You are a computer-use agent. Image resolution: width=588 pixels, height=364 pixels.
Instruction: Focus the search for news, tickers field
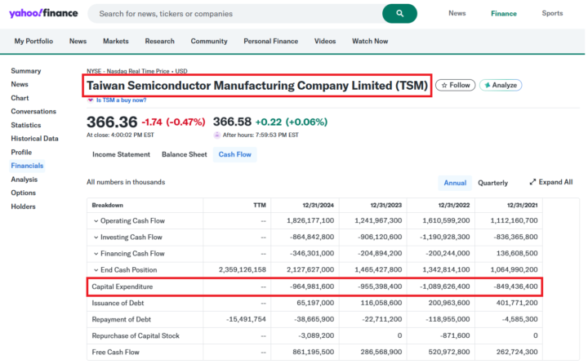point(236,14)
